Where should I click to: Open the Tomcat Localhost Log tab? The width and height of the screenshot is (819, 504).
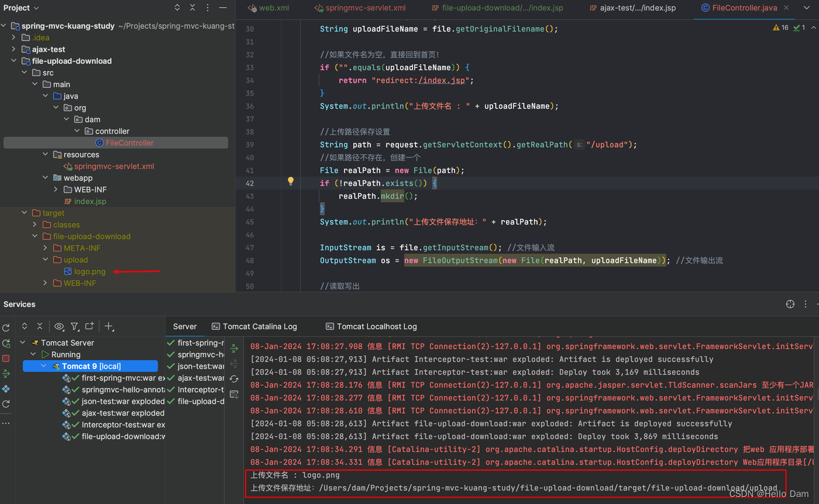tap(371, 326)
